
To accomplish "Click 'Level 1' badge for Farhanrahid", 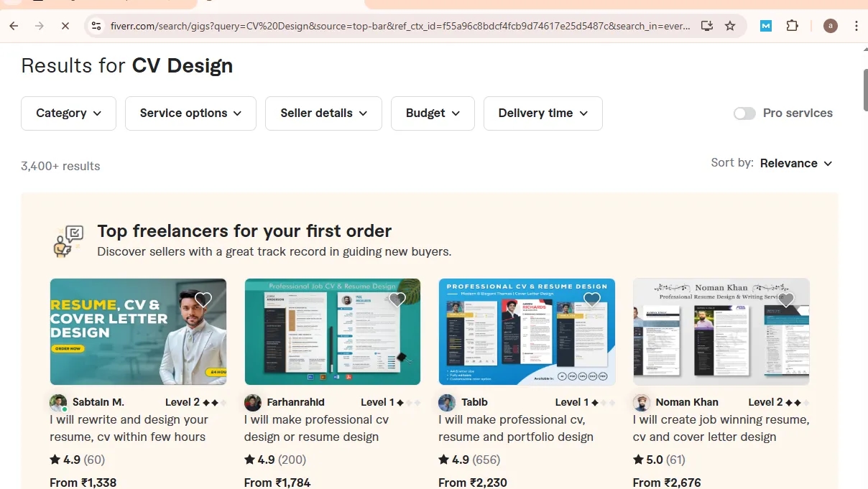I will (x=391, y=402).
